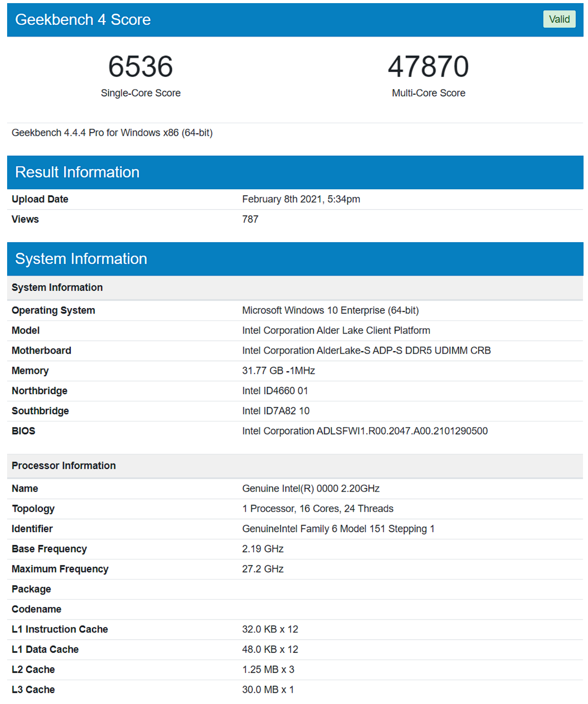
Task: Select the 32.0 KB x 12 value
Action: [x=270, y=629]
